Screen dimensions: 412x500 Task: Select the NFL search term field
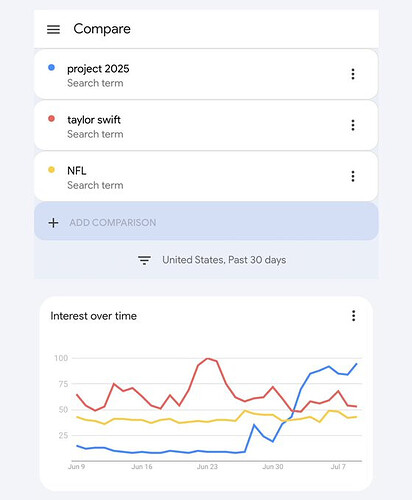[206, 176]
